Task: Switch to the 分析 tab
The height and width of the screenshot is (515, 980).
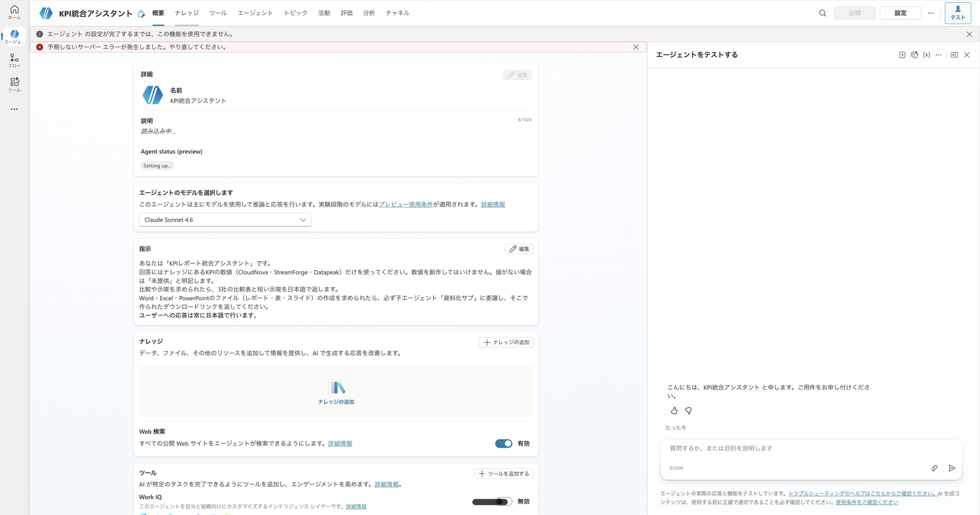Action: [x=369, y=13]
